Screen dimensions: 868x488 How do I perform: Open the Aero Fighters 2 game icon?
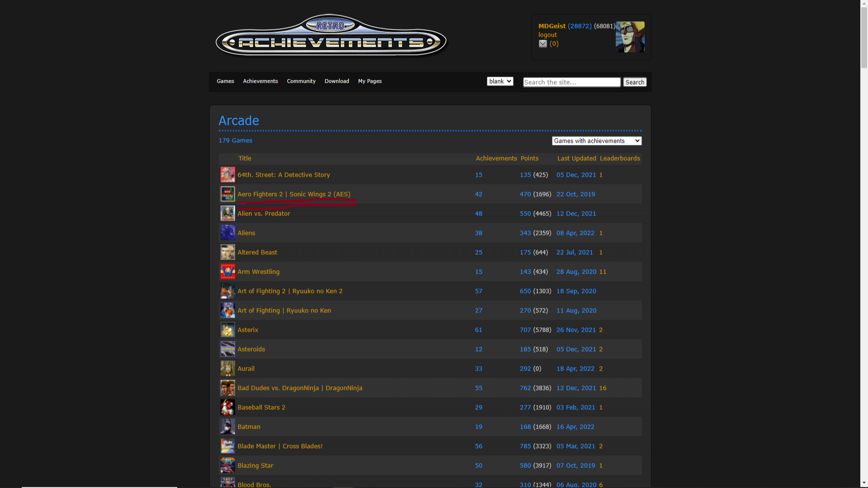[227, 194]
